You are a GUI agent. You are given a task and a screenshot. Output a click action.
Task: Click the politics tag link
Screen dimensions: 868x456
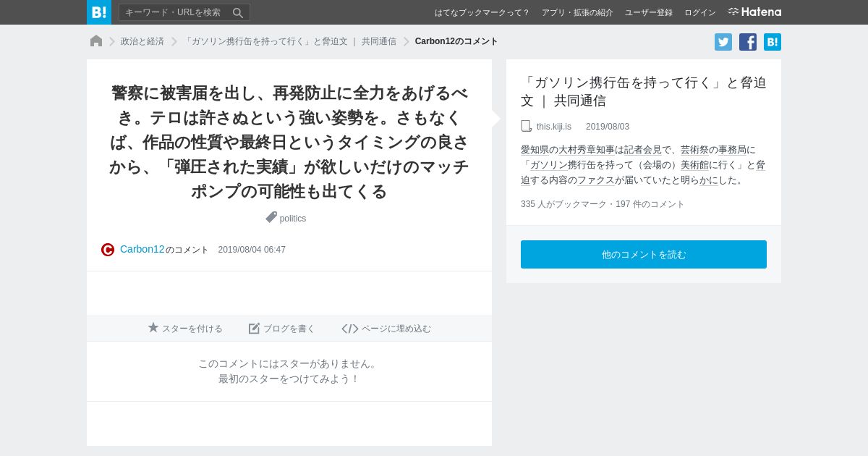click(x=293, y=219)
